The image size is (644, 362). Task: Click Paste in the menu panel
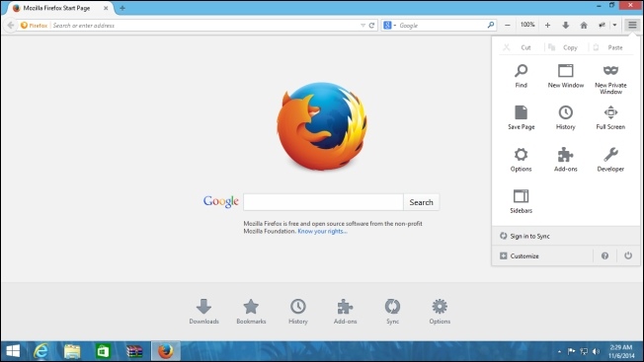click(x=610, y=47)
